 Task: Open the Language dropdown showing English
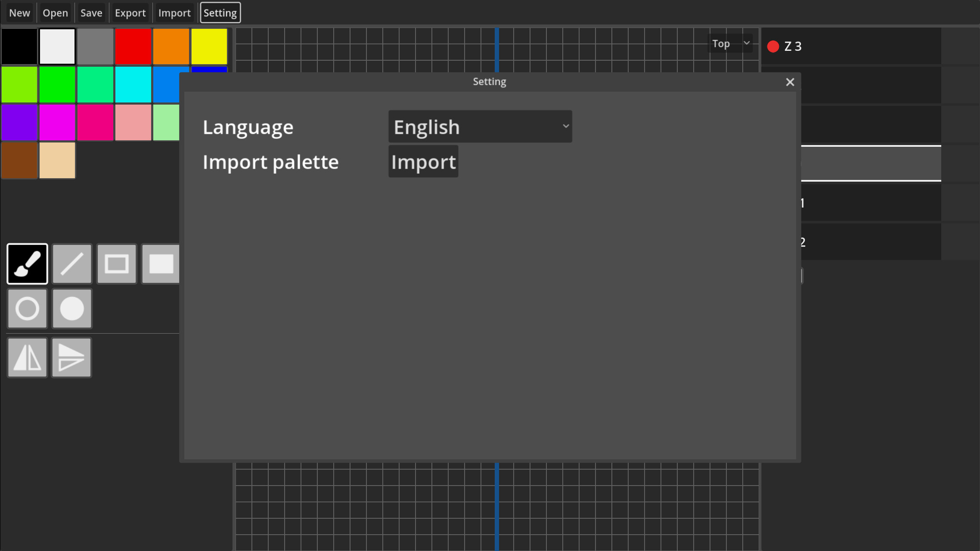pos(480,126)
